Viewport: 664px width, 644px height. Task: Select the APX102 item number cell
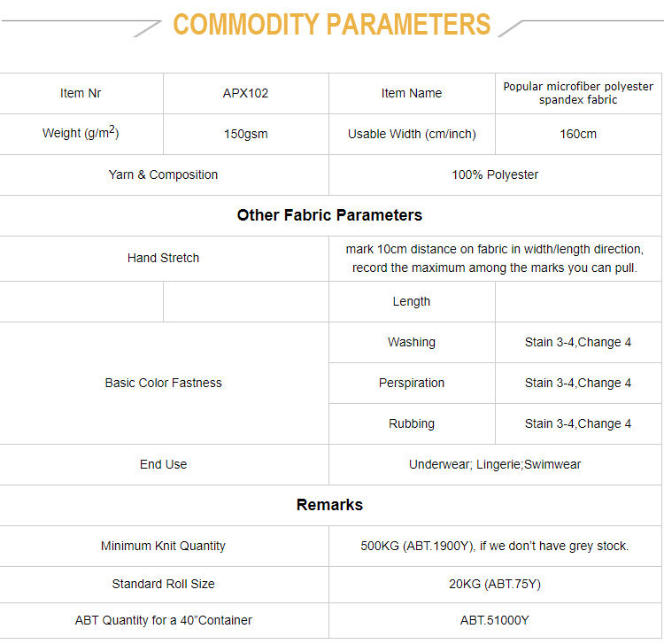(x=245, y=93)
